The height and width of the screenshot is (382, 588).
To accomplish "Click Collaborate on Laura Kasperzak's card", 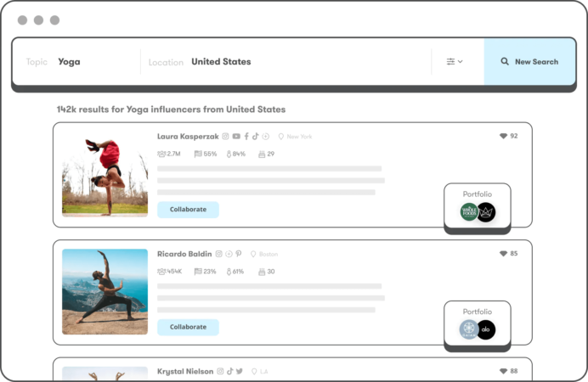I will pos(188,210).
